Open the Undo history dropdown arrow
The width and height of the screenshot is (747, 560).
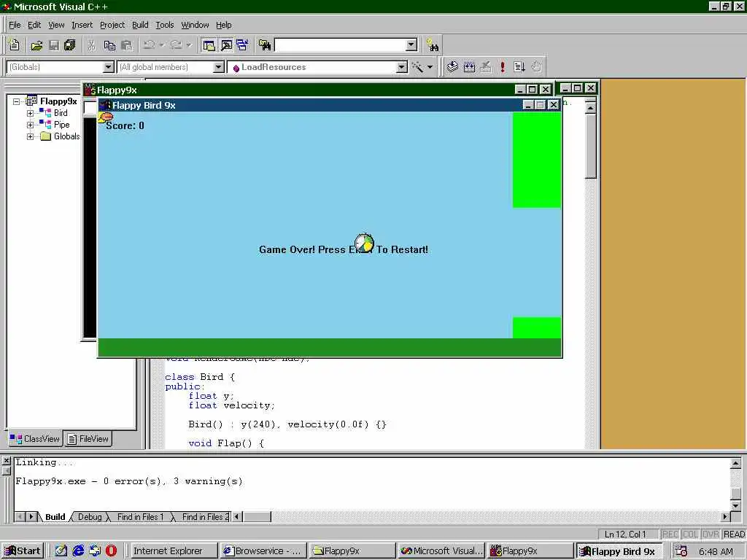[162, 45]
